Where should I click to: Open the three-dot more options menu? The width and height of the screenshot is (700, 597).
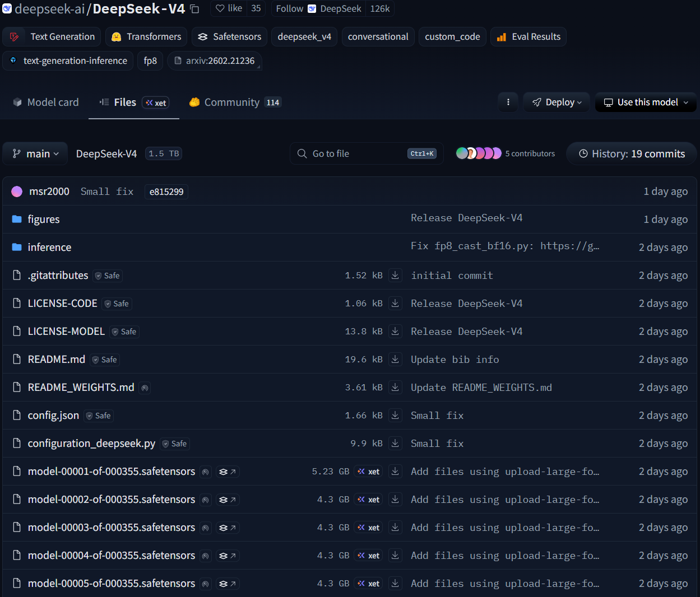(x=508, y=102)
